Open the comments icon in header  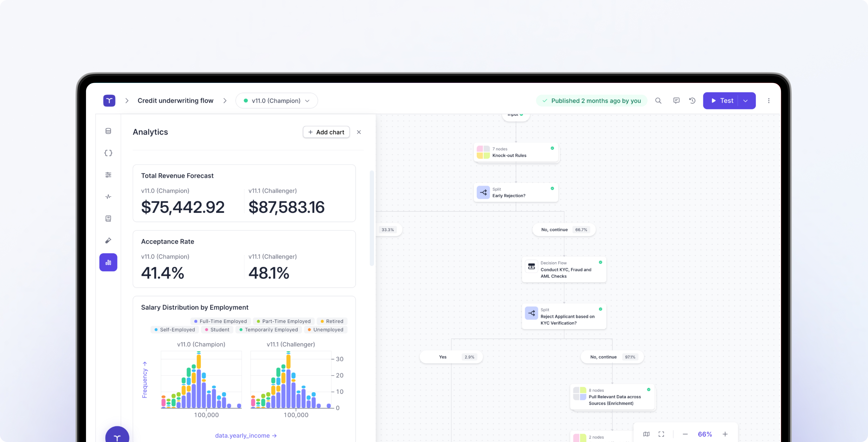coord(676,101)
